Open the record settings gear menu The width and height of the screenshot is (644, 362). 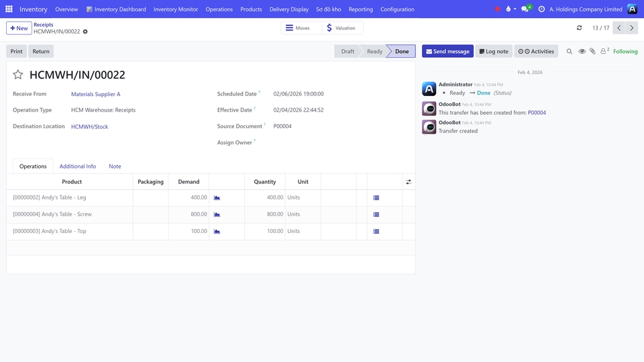[85, 32]
